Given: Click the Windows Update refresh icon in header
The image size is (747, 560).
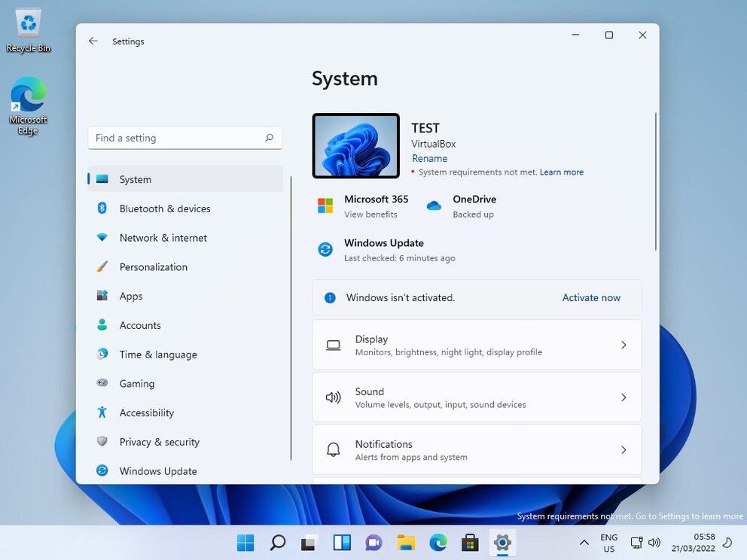Looking at the screenshot, I should pos(325,249).
